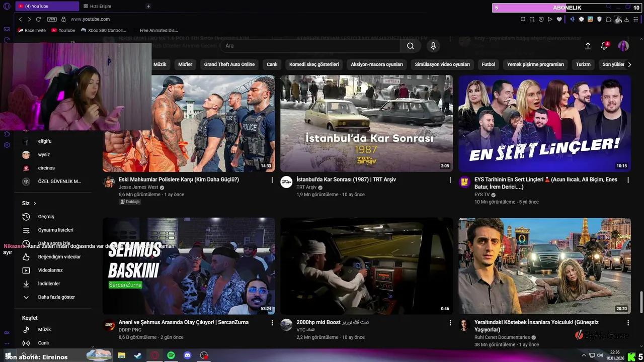Open Jesse James West channel avatar
Image resolution: width=644 pixels, height=362 pixels.
click(109, 182)
